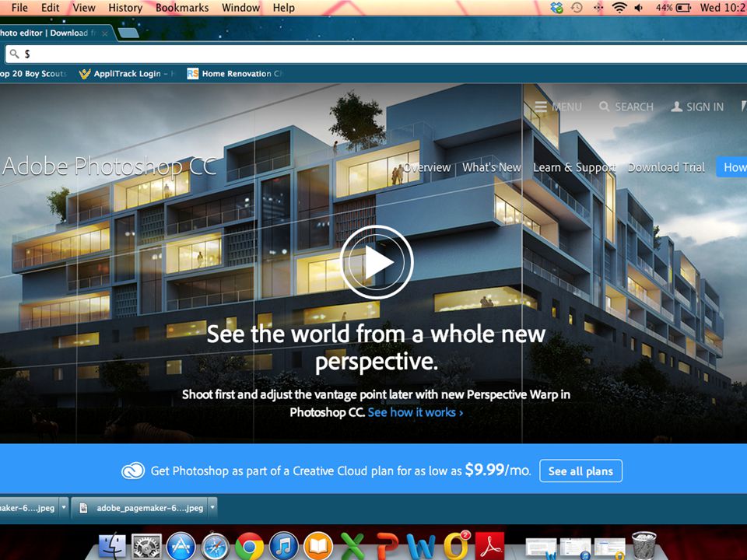Click the Adobe Photoshop CC page title
Screen dimensions: 747x560
110,166
